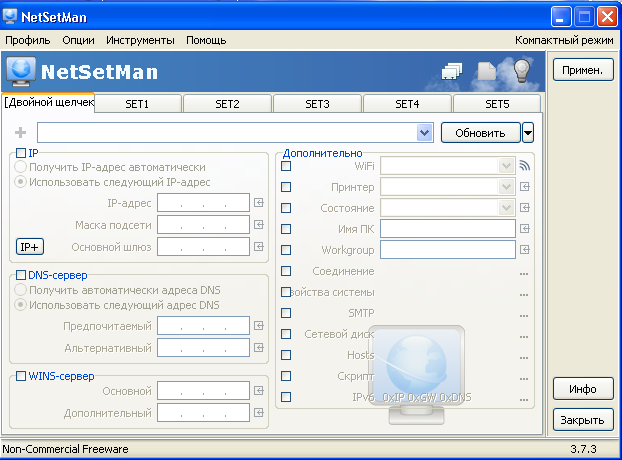Open the Опции menu
The height and width of the screenshot is (460, 622).
click(x=79, y=40)
